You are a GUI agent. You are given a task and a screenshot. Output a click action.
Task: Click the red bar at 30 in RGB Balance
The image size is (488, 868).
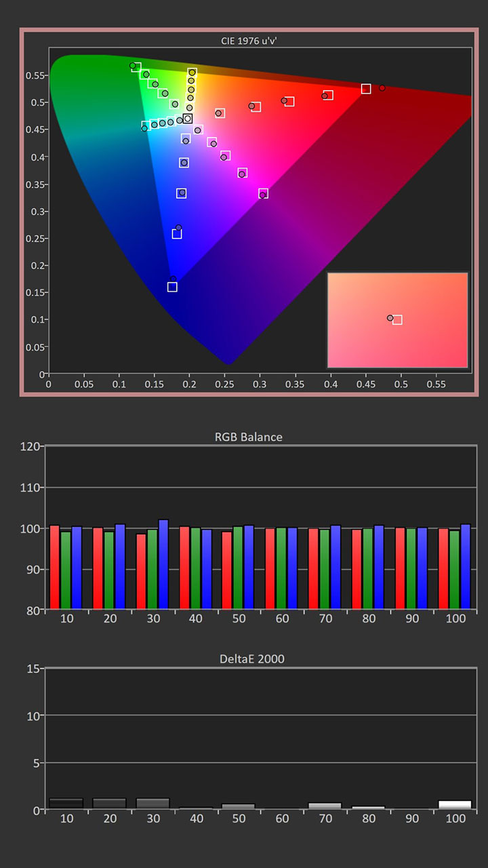(x=142, y=571)
